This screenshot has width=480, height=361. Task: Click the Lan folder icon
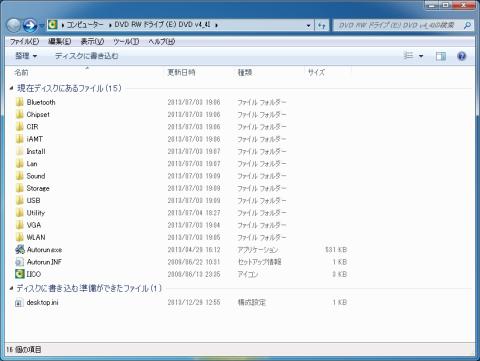pyautogui.click(x=20, y=164)
